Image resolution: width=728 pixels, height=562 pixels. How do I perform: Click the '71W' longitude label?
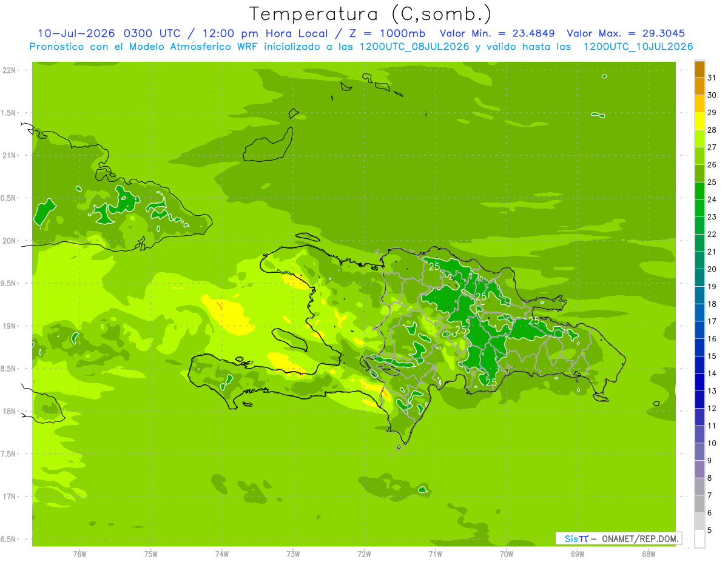435,554
